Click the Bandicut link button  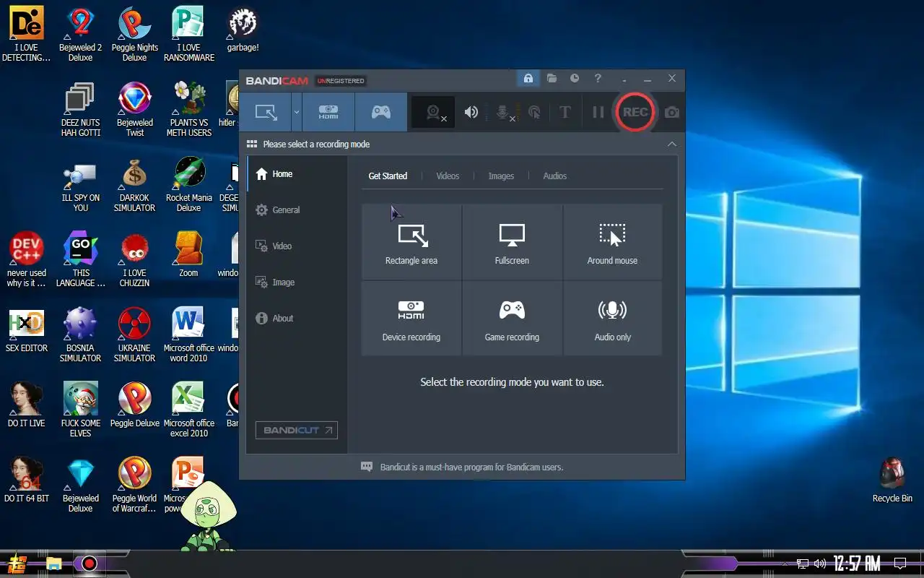tap(296, 430)
